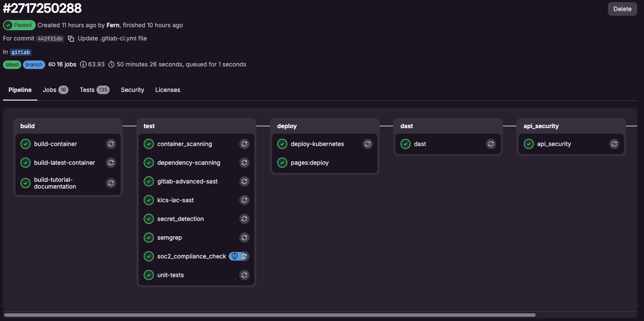Click the build stage header
The width and height of the screenshot is (644, 321).
click(28, 126)
